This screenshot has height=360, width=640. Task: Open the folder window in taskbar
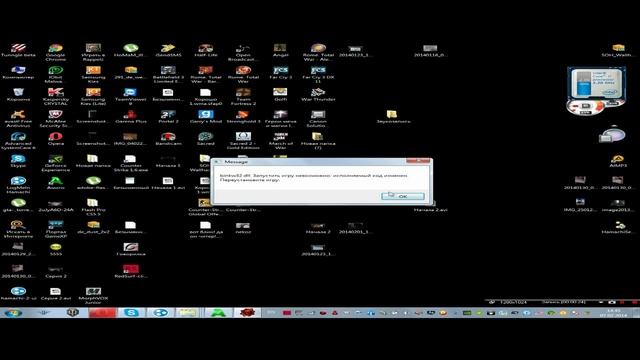[x=187, y=313]
